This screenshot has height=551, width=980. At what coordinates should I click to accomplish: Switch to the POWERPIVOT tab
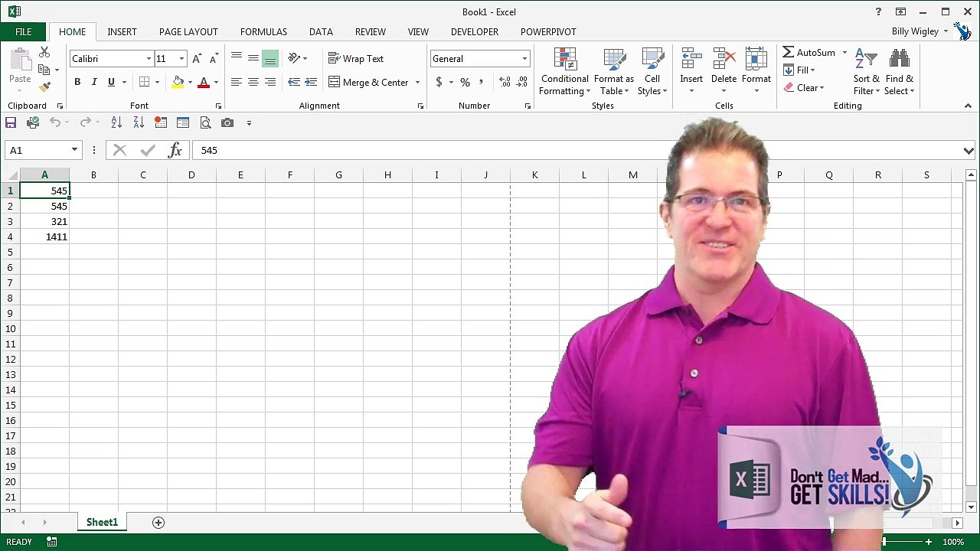pos(548,32)
